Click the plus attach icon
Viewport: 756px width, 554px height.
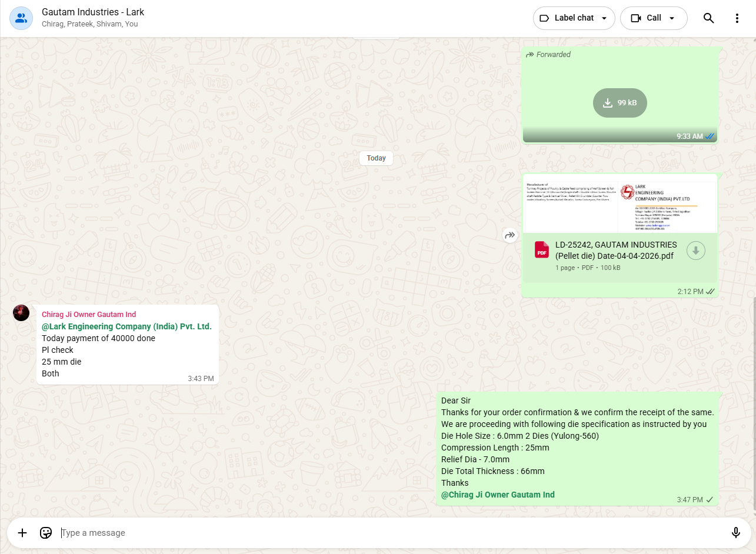click(22, 533)
